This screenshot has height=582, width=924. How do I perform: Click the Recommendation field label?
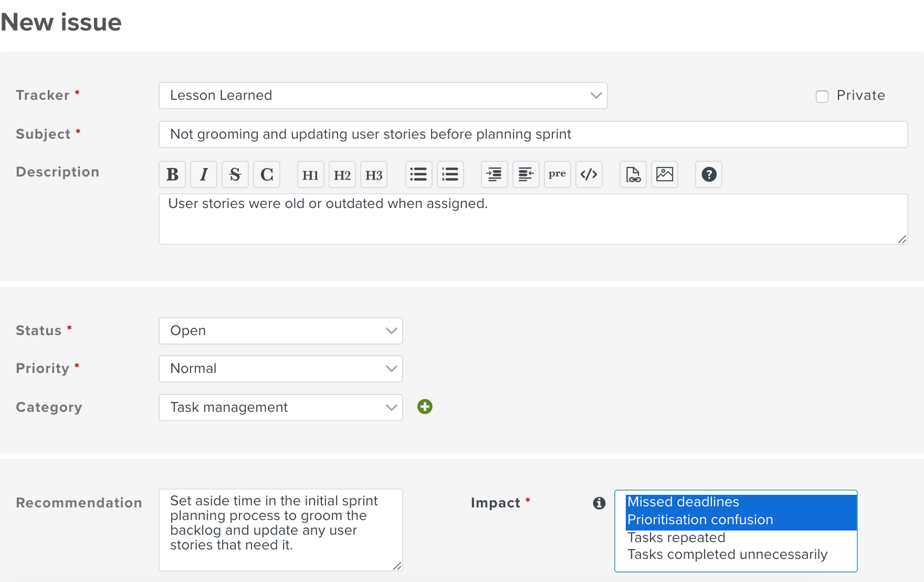79,503
